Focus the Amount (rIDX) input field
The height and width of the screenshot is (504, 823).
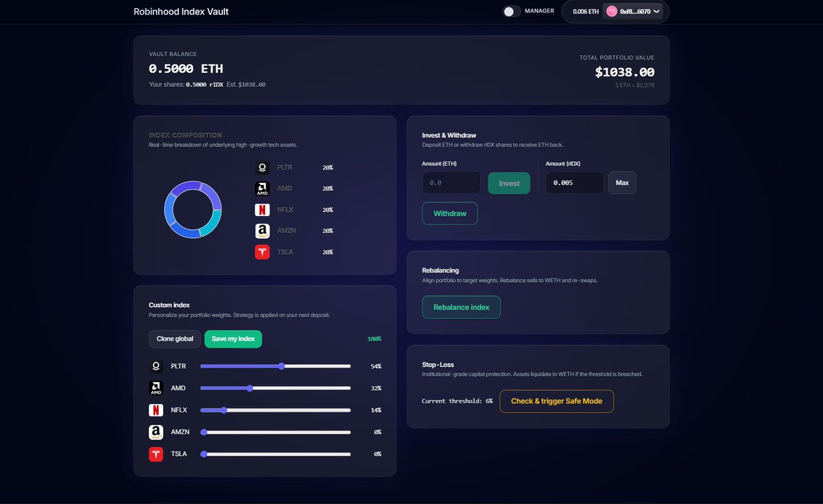point(575,183)
